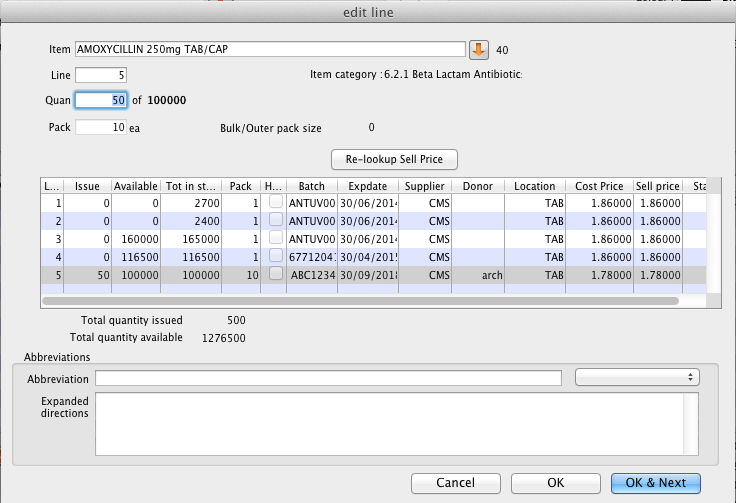Toggle Hold checkbox in row 3
The width and height of the screenshot is (736, 503).
(x=275, y=239)
